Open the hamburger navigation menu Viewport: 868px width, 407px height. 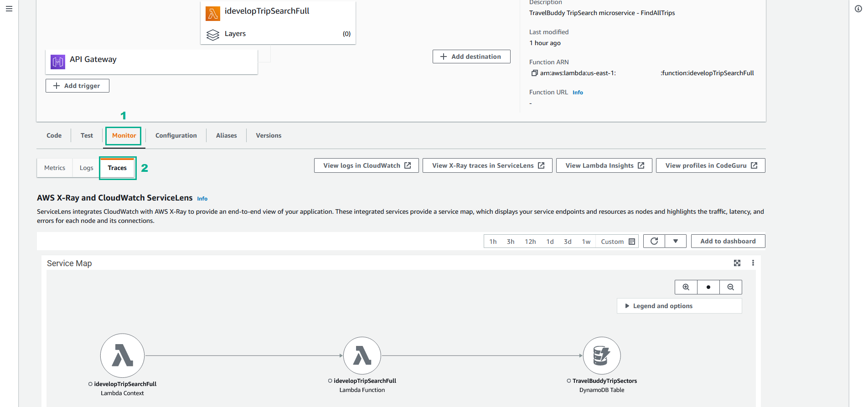pos(9,9)
